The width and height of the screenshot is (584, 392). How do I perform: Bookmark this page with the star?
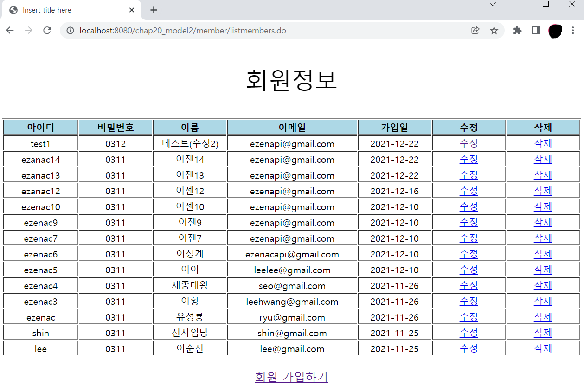click(x=494, y=31)
